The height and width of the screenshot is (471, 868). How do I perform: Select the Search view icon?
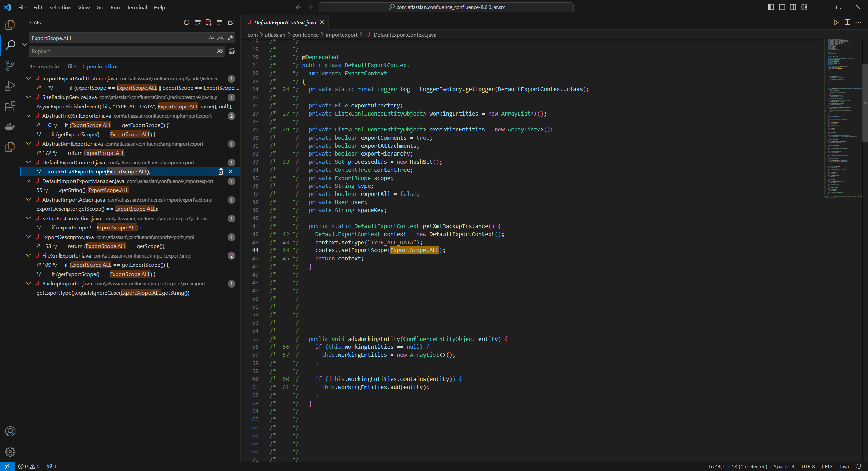10,45
